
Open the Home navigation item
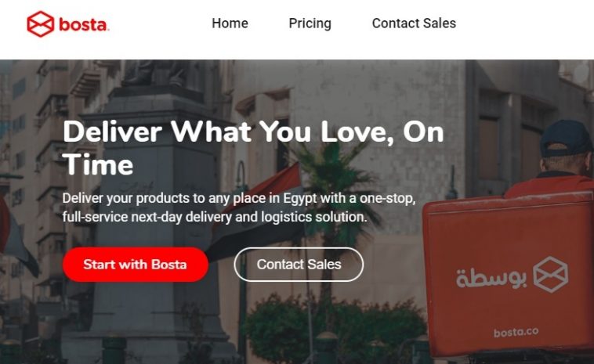[x=230, y=23]
